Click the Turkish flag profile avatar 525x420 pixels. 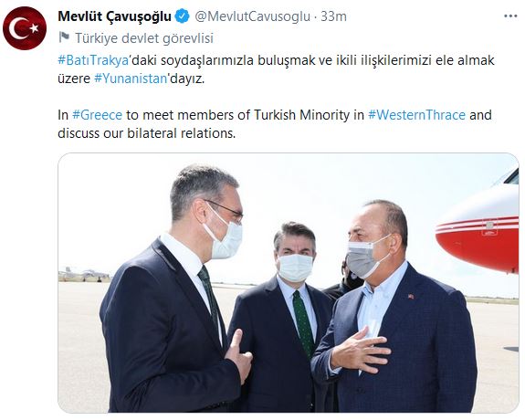(25, 28)
